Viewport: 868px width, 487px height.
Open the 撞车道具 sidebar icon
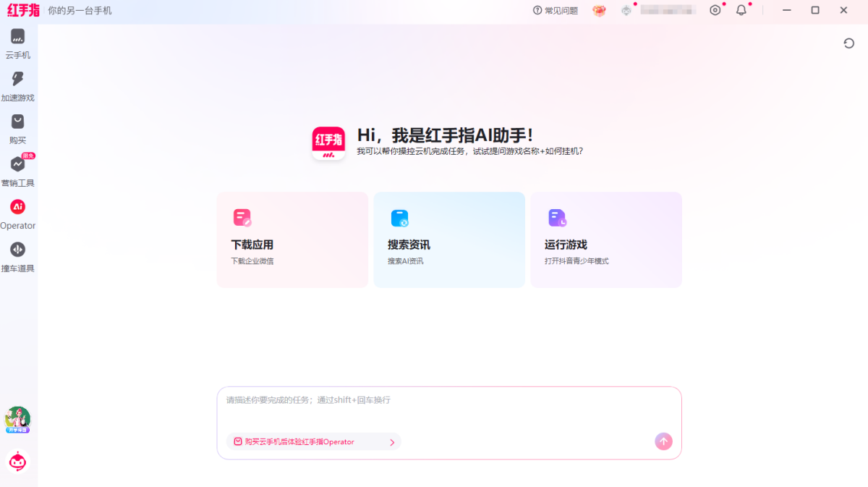pyautogui.click(x=18, y=250)
